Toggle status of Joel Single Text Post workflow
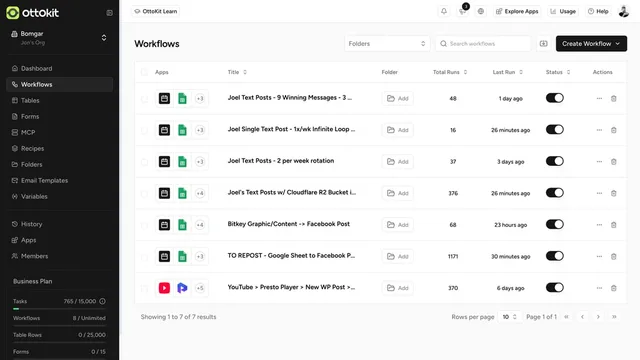Image resolution: width=640 pixels, height=360 pixels. tap(555, 129)
